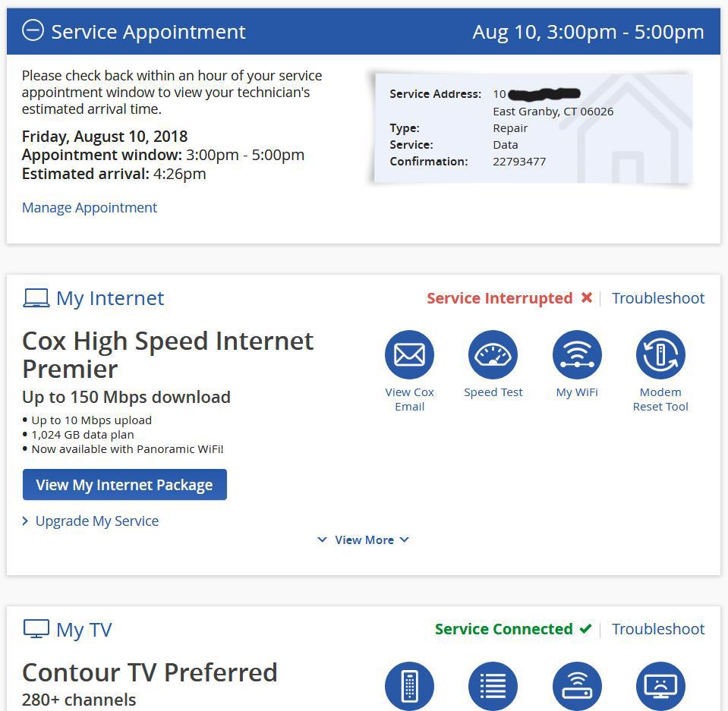Click the laptop icon beside My Internet

pyautogui.click(x=36, y=298)
